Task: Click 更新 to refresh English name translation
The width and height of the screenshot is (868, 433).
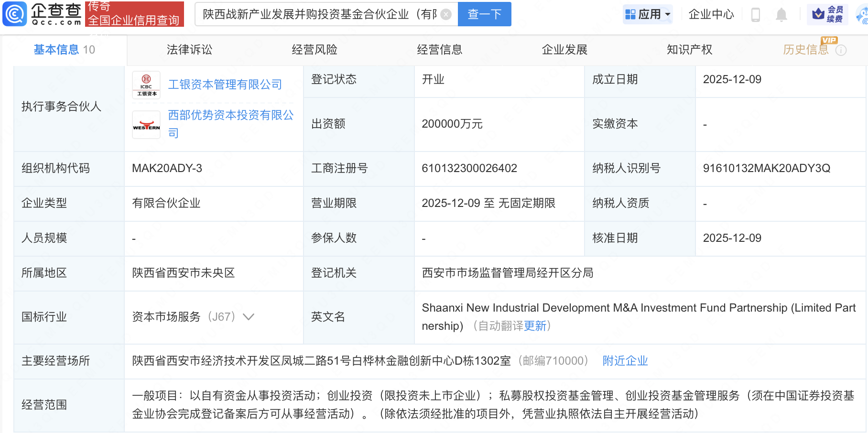Action: 535,326
